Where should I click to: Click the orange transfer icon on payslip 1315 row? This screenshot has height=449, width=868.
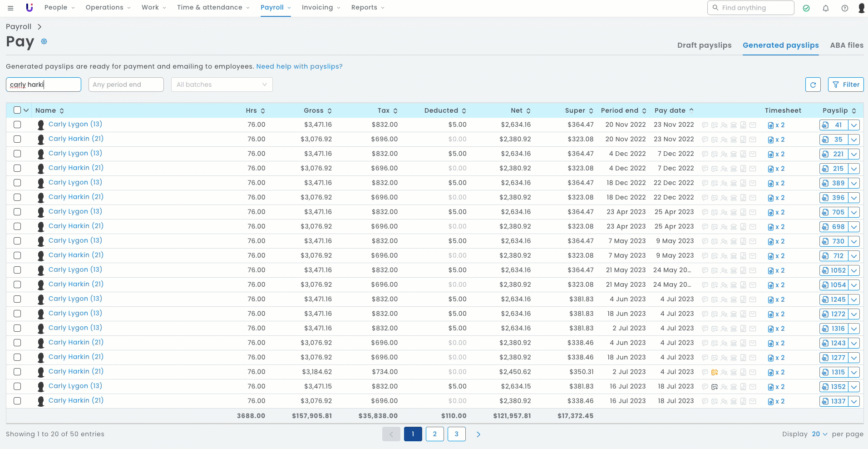click(x=714, y=372)
